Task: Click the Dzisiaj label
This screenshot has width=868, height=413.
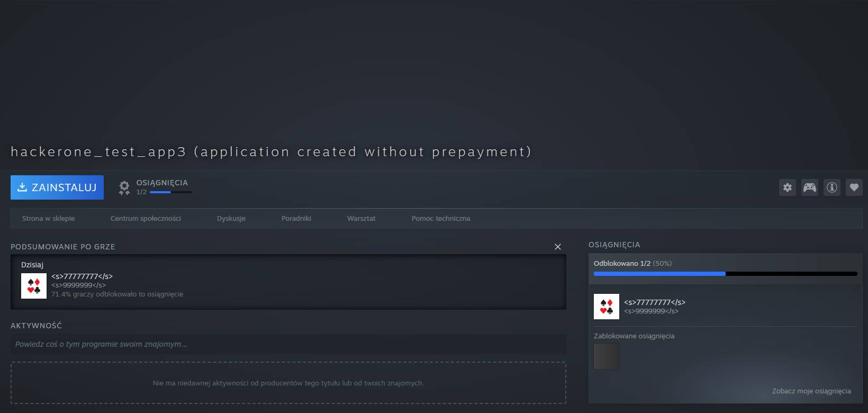Action: coord(32,265)
